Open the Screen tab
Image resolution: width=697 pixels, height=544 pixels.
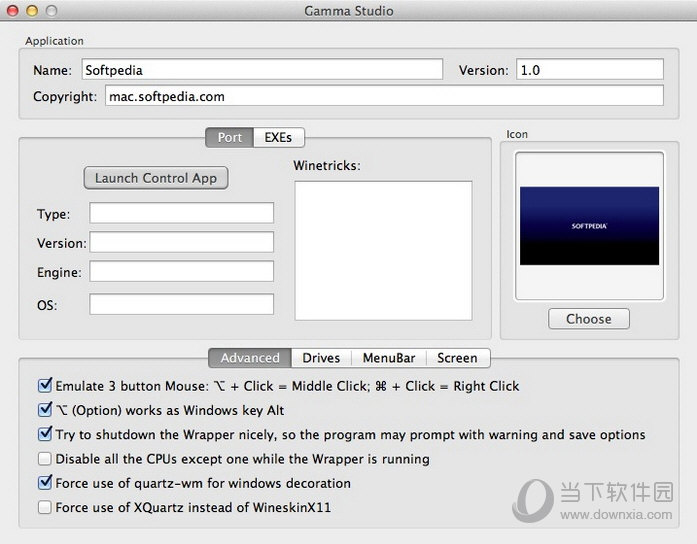pyautogui.click(x=457, y=358)
